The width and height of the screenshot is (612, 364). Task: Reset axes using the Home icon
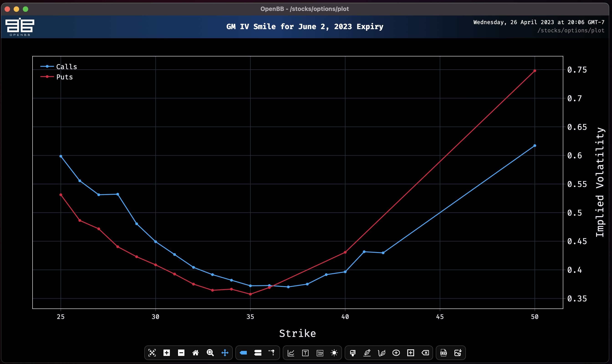pyautogui.click(x=196, y=353)
